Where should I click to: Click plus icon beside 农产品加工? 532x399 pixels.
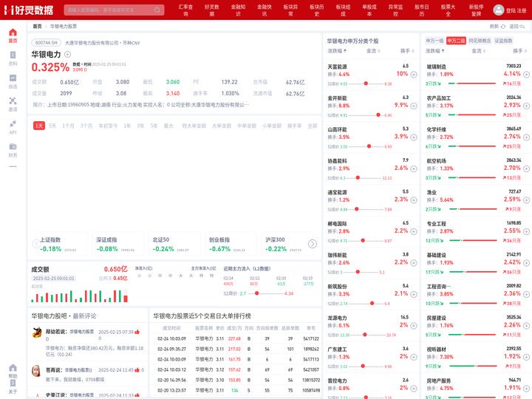pyautogui.click(x=526, y=106)
